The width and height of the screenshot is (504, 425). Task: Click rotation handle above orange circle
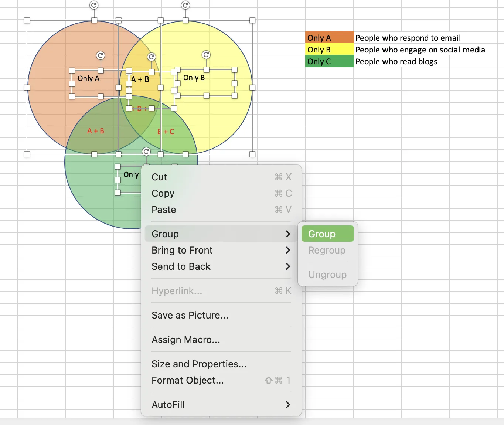tap(94, 5)
